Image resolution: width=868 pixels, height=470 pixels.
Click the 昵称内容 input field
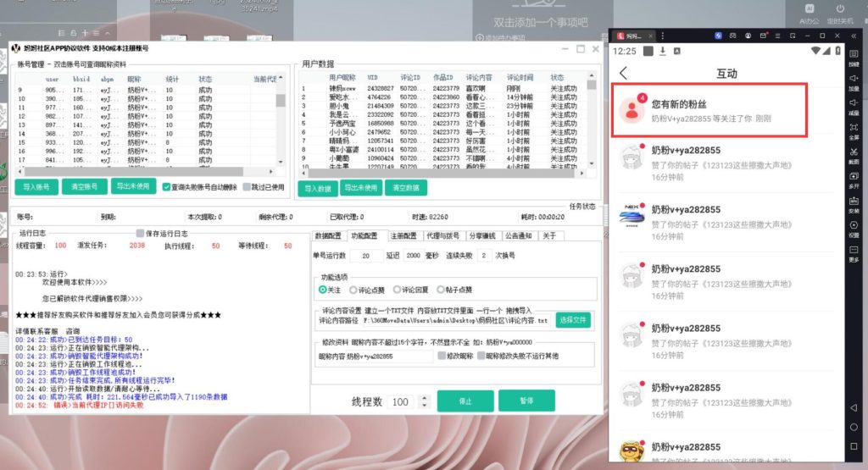(x=388, y=357)
